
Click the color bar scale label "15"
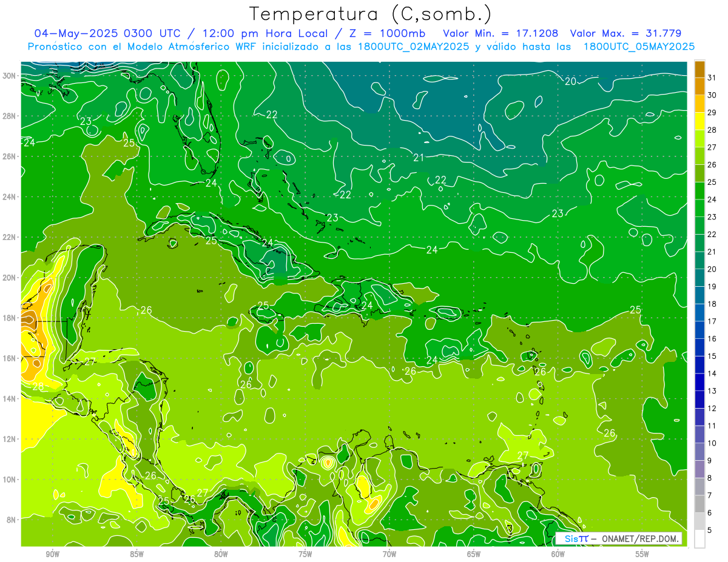pos(712,356)
